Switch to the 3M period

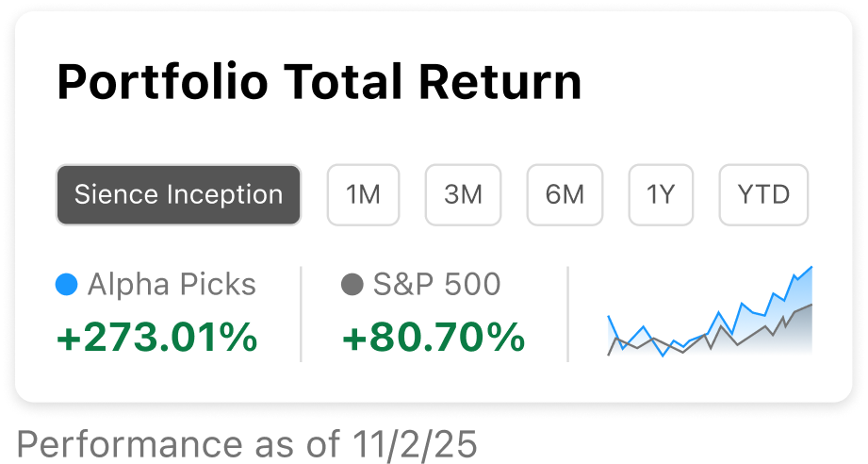(463, 195)
